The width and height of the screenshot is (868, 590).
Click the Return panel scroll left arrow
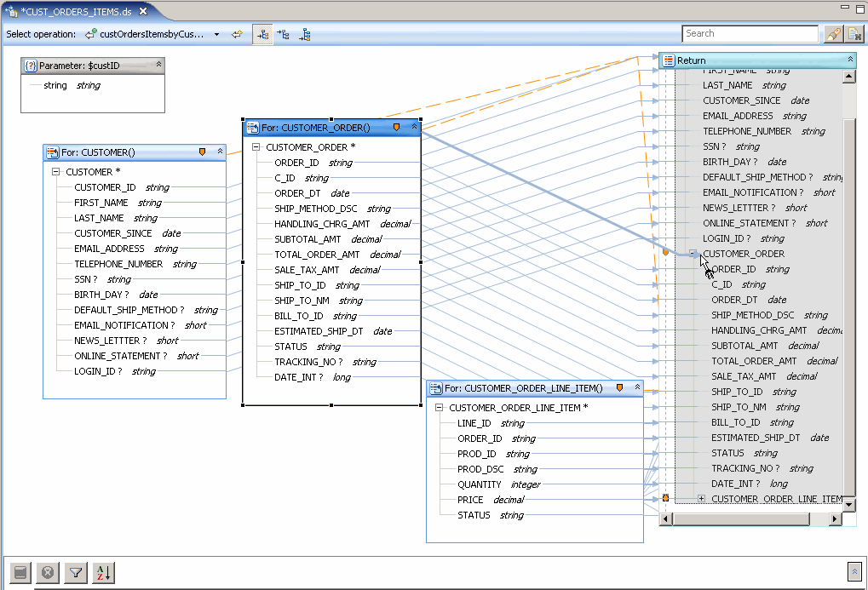tap(666, 518)
